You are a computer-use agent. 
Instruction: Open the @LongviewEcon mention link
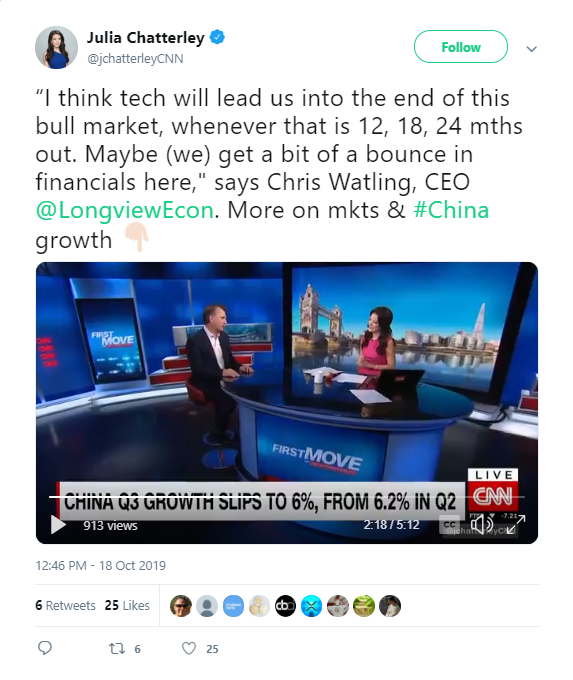coord(125,210)
